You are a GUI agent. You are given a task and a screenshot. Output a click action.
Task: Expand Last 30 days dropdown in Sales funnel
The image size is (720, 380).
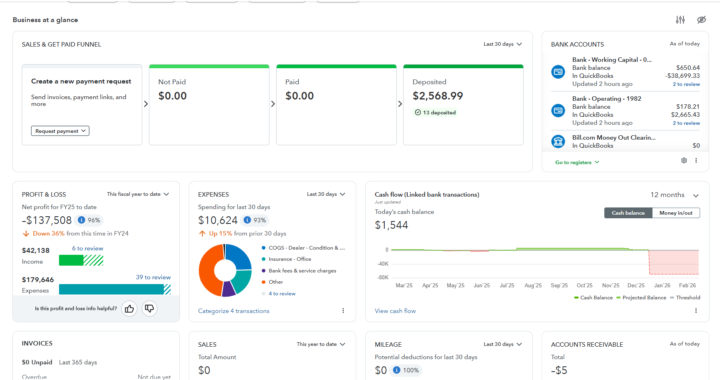502,44
